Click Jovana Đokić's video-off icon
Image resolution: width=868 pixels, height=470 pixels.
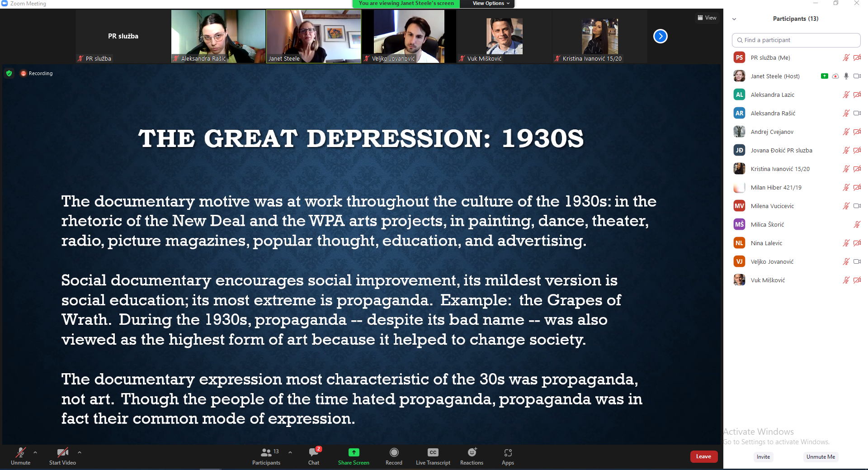pos(857,150)
